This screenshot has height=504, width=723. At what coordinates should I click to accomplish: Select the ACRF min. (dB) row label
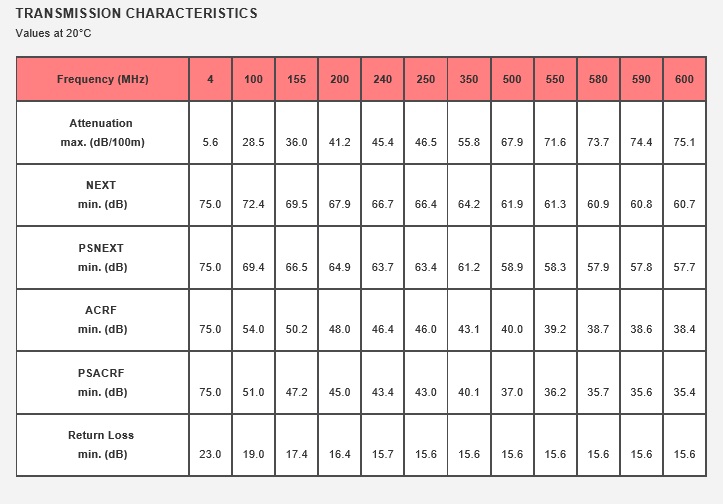(x=102, y=320)
